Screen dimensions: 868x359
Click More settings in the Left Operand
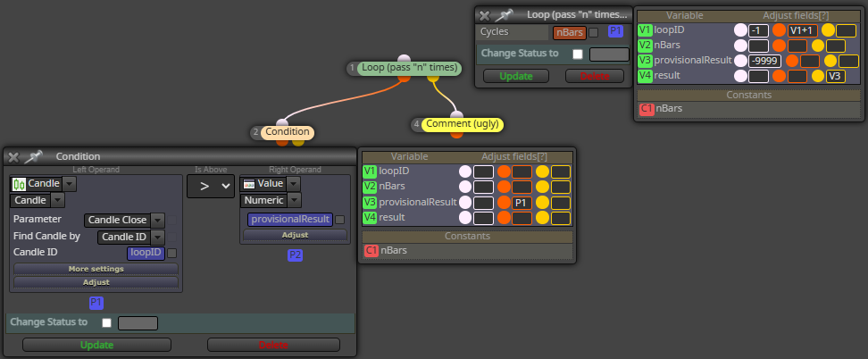(96, 269)
